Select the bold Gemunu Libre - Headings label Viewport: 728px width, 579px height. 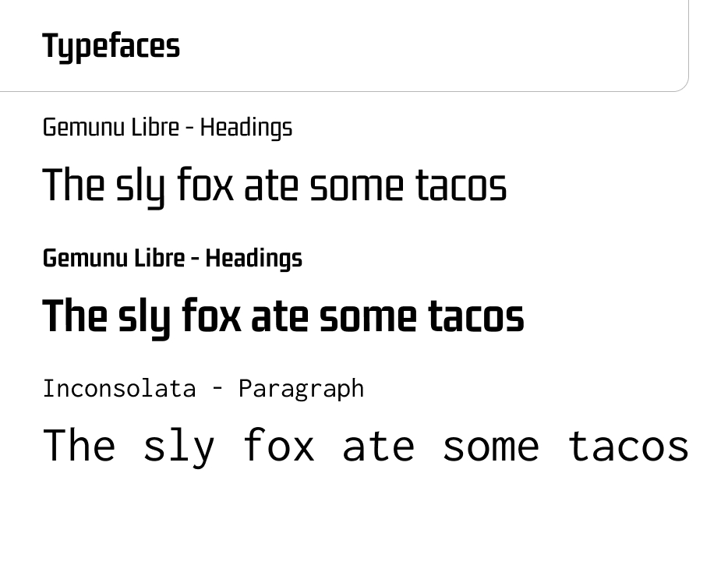172,259
